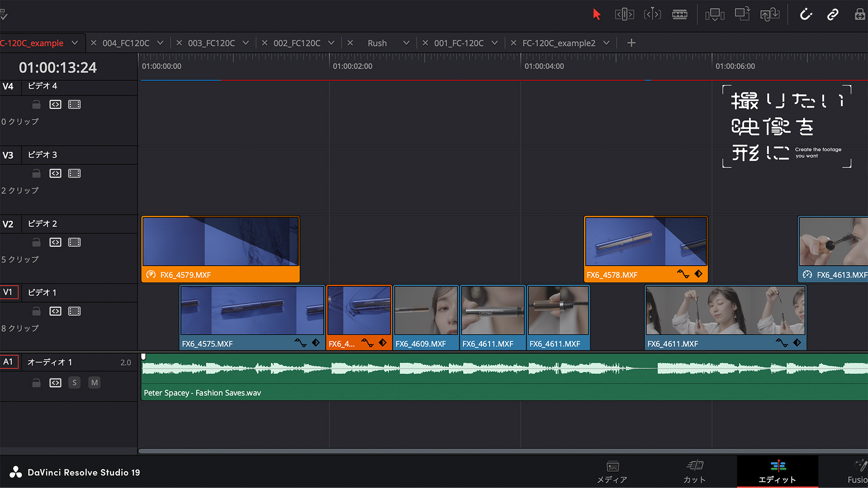This screenshot has height=488, width=868.
Task: Click the Replace Clip toolbar icon
Action: 769,14
